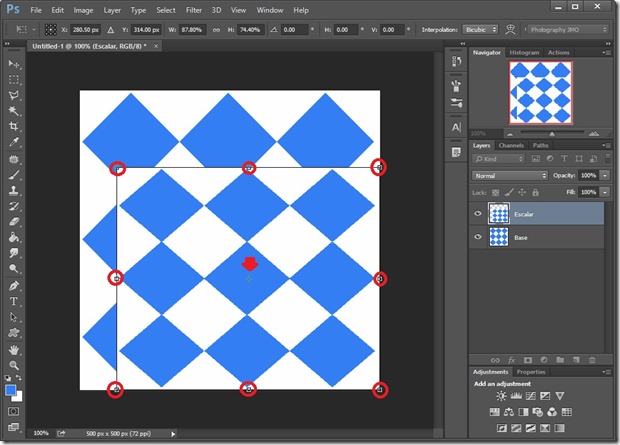This screenshot has height=445, width=620.
Task: Expand the status bar info arrow
Action: 173,434
